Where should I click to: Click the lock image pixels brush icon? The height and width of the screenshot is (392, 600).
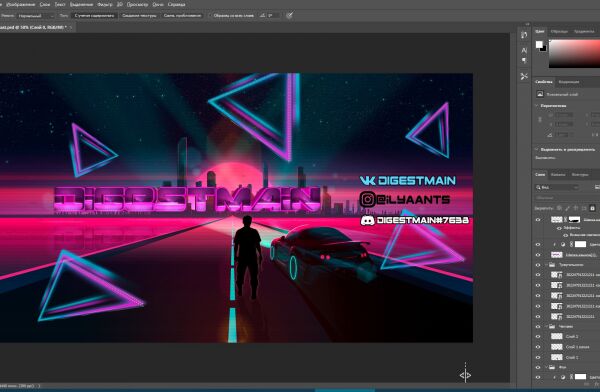point(567,208)
